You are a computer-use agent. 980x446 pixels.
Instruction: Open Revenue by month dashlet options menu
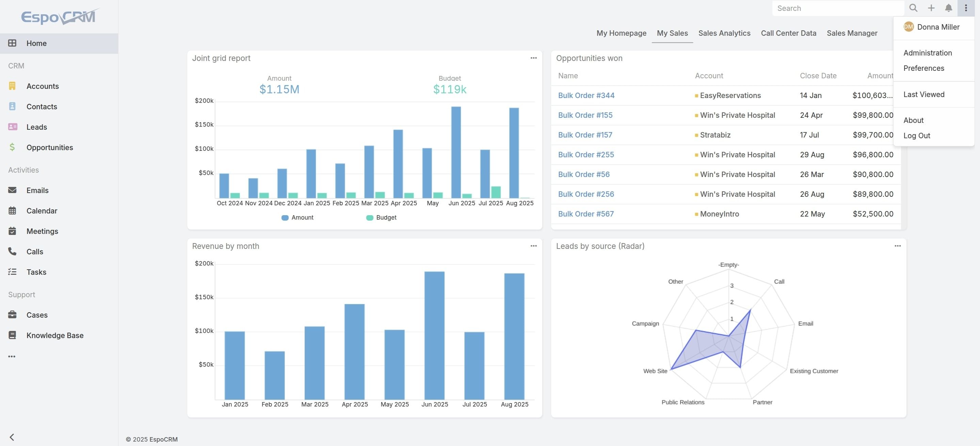(533, 246)
